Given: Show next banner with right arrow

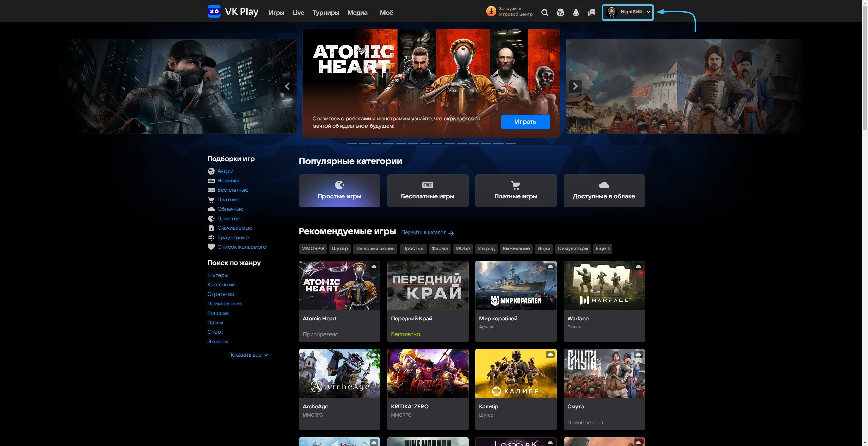Looking at the screenshot, I should [x=575, y=86].
